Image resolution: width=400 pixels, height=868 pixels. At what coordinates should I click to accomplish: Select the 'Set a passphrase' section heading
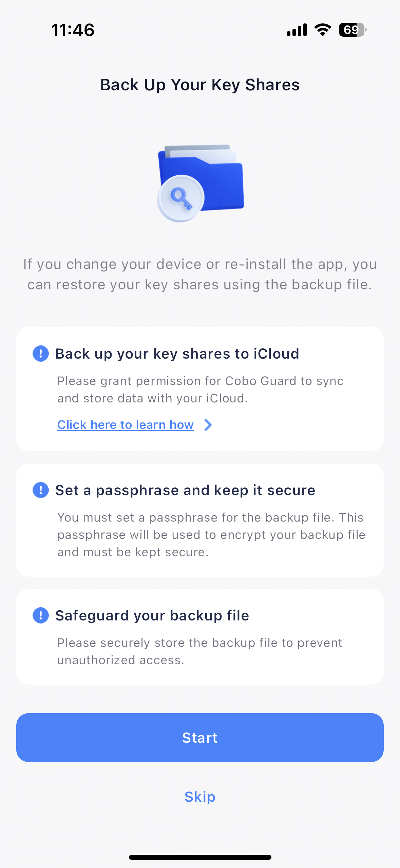(x=185, y=490)
